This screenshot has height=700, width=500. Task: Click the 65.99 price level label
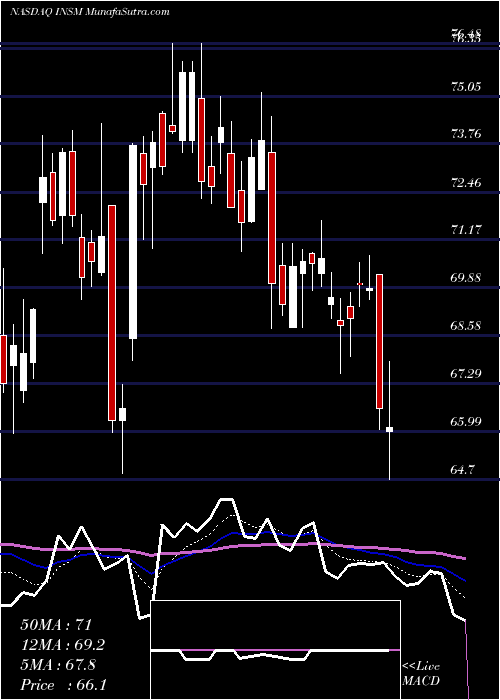466,421
